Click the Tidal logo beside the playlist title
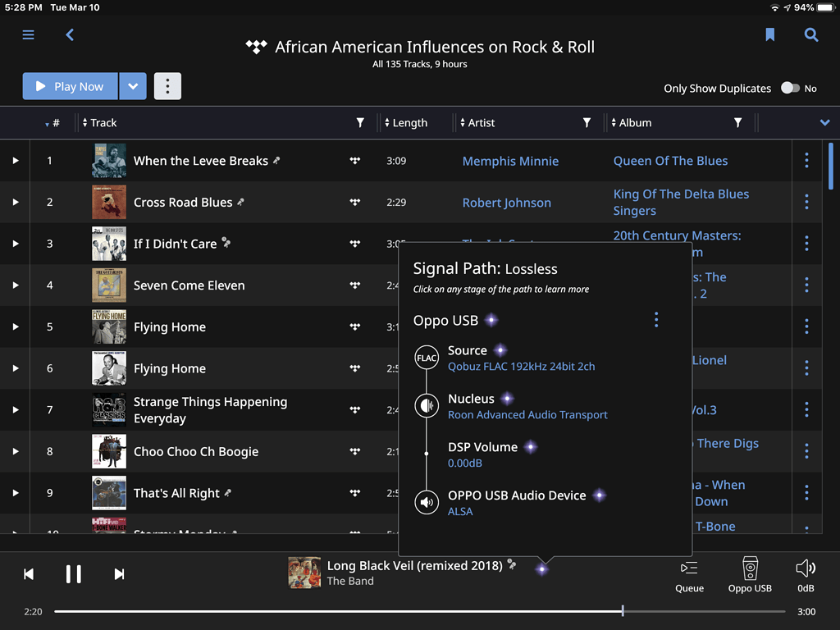Viewport: 840px width, 630px height. click(x=257, y=47)
